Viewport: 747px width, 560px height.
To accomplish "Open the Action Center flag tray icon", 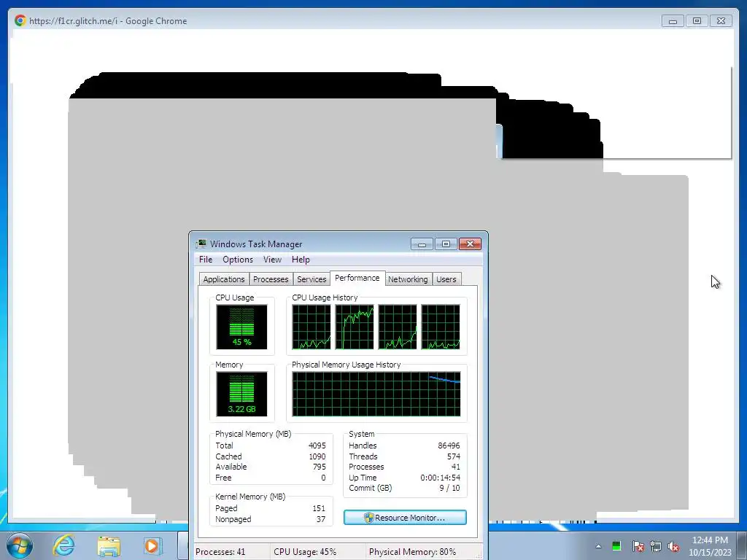I will [x=638, y=546].
